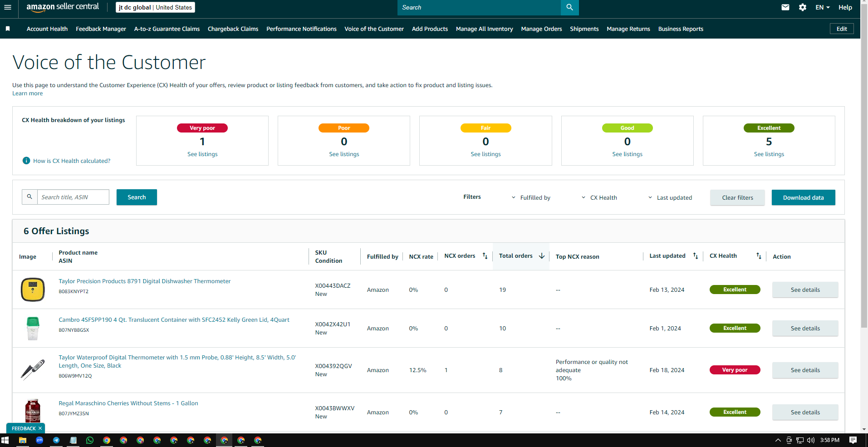Open Cambro 4SFSPP190 Translucent Container product link
The image size is (868, 447).
click(174, 320)
